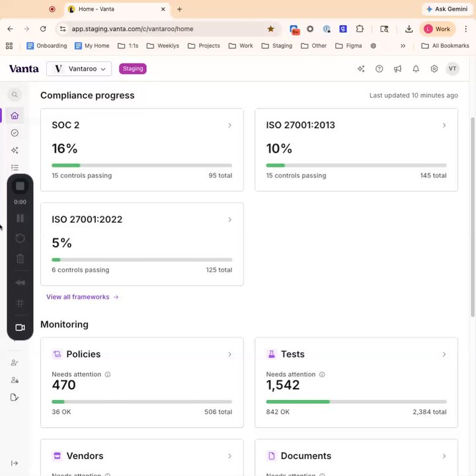Viewport: 476px width, 476px height.
Task: Go to Home in the sidebar
Action: point(15,116)
